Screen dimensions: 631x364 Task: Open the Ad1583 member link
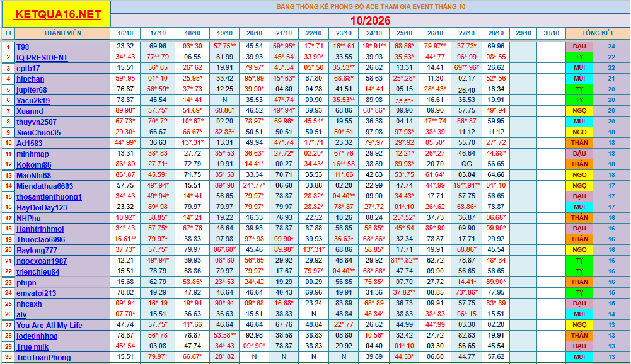(x=29, y=144)
